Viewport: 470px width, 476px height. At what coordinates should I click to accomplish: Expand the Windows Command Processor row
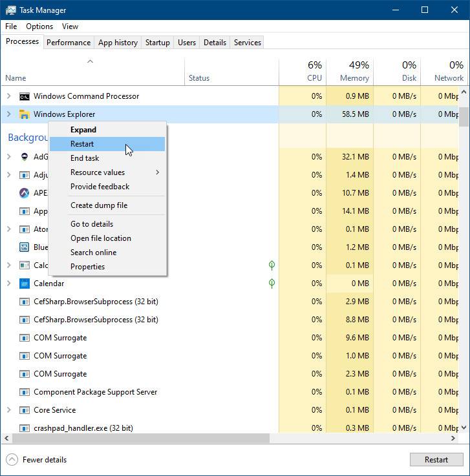pyautogui.click(x=9, y=96)
